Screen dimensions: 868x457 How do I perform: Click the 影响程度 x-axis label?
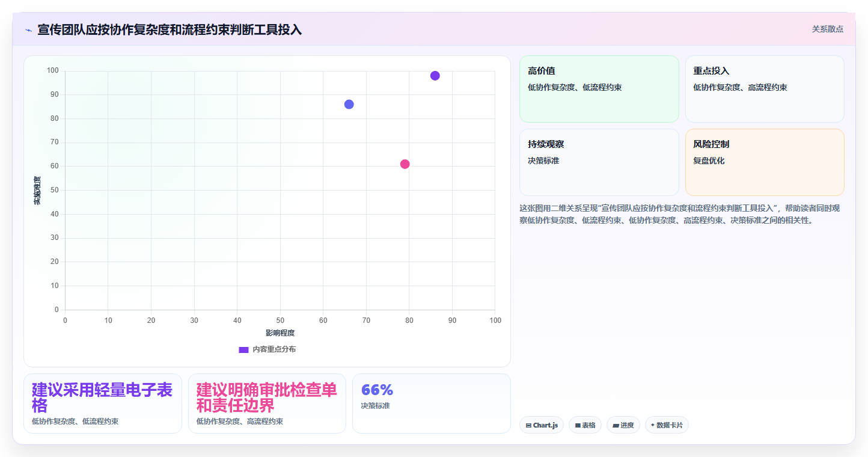280,333
